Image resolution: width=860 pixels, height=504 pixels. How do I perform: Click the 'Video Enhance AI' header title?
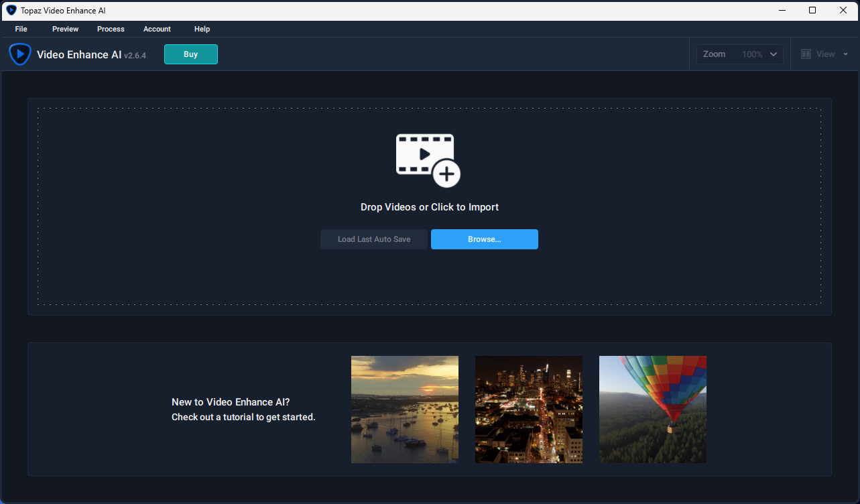[x=79, y=54]
